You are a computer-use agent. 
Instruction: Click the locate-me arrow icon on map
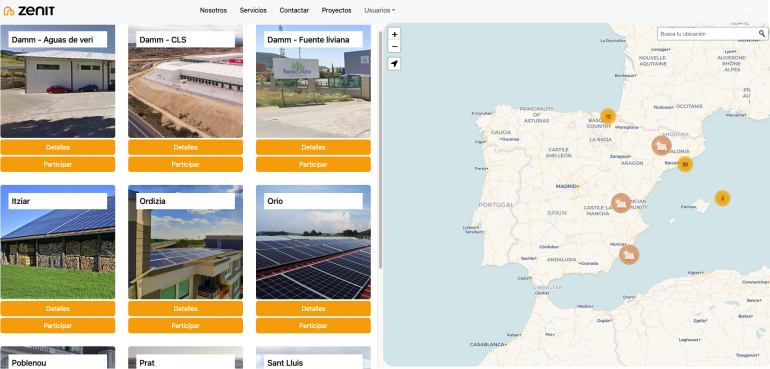click(394, 64)
